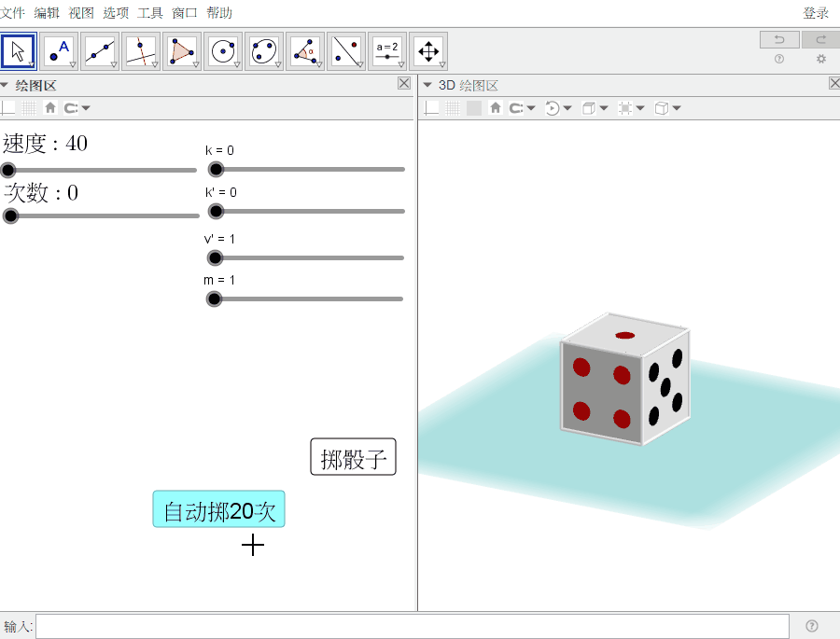Click the 掷骰子 button
This screenshot has height=639, width=840.
point(353,457)
